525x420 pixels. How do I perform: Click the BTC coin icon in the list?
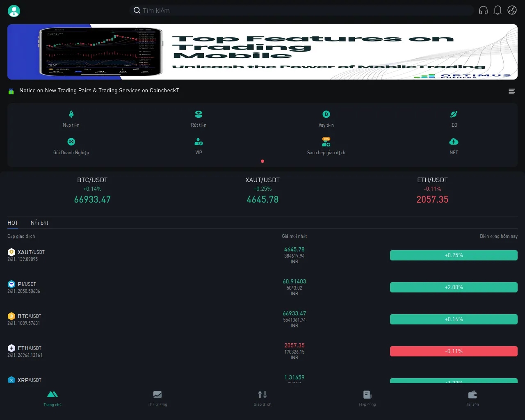click(11, 316)
